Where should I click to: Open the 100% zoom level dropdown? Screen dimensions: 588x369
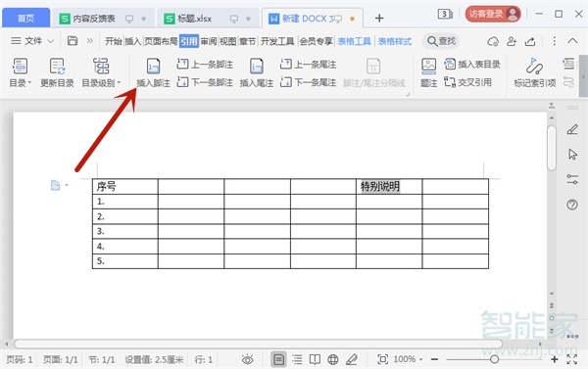pyautogui.click(x=408, y=359)
